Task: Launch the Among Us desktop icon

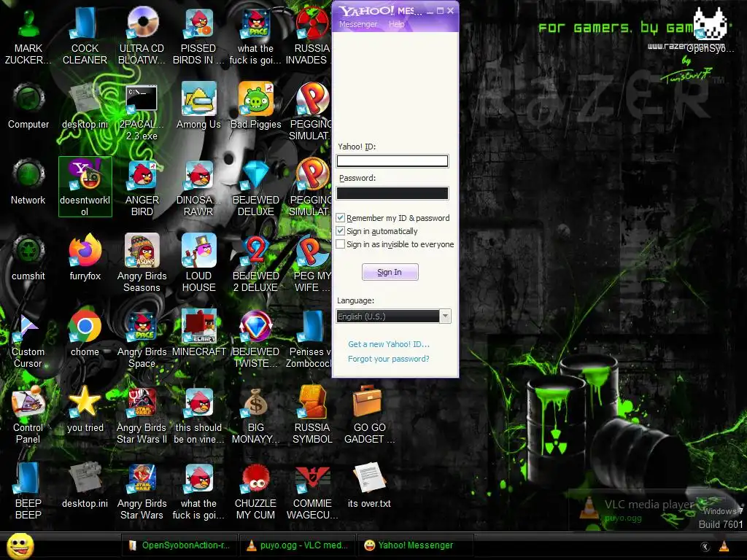Action: pyautogui.click(x=198, y=98)
